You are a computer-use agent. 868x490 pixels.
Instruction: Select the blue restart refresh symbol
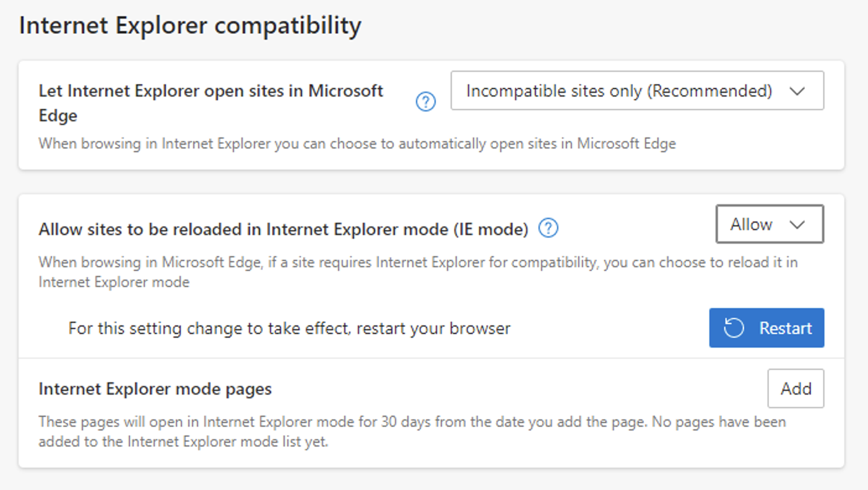pos(734,328)
